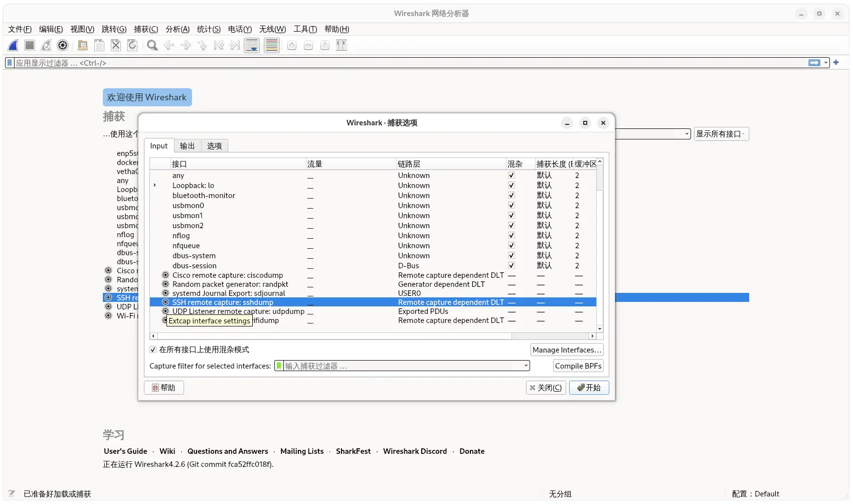The width and height of the screenshot is (853, 504).
Task: Click the zoom out toolbar icon
Action: coord(308,46)
